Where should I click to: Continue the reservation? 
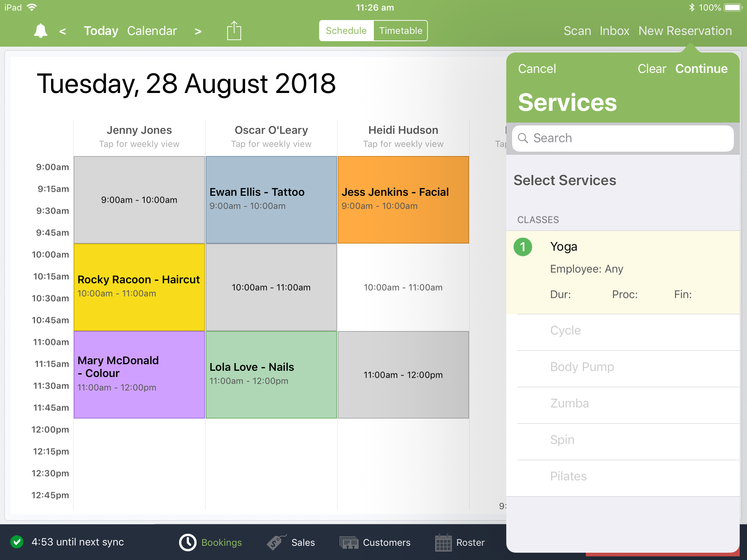(x=701, y=69)
